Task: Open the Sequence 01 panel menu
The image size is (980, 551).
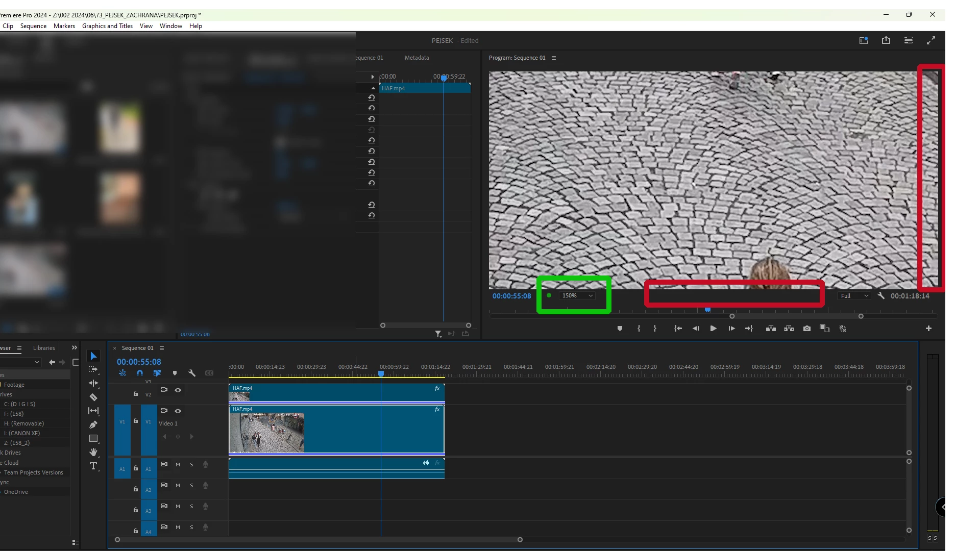Action: 162,348
